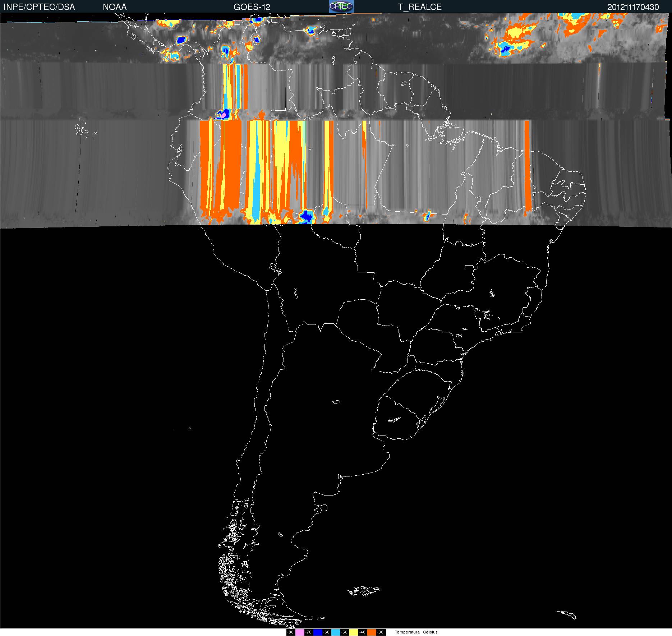Select the orange legend color swatch
This screenshot has height=636, width=672.
pos(372,632)
